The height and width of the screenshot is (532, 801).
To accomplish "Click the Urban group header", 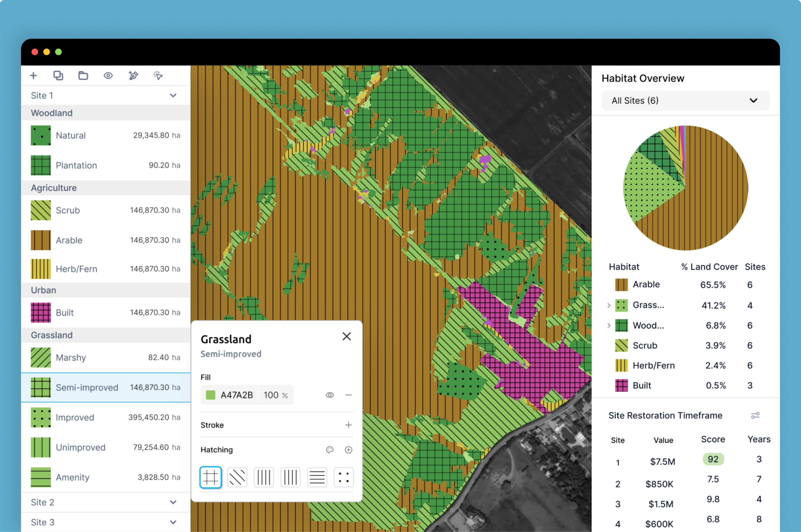I will (x=106, y=290).
